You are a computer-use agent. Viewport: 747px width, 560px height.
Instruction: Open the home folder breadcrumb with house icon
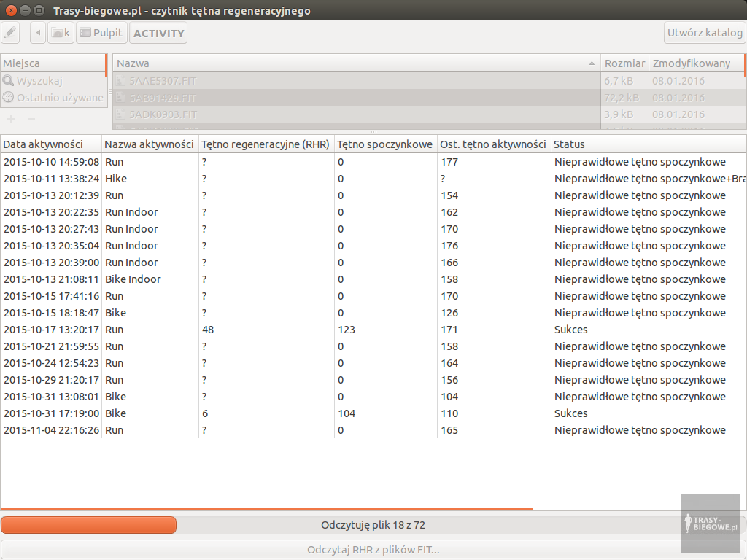(x=61, y=33)
